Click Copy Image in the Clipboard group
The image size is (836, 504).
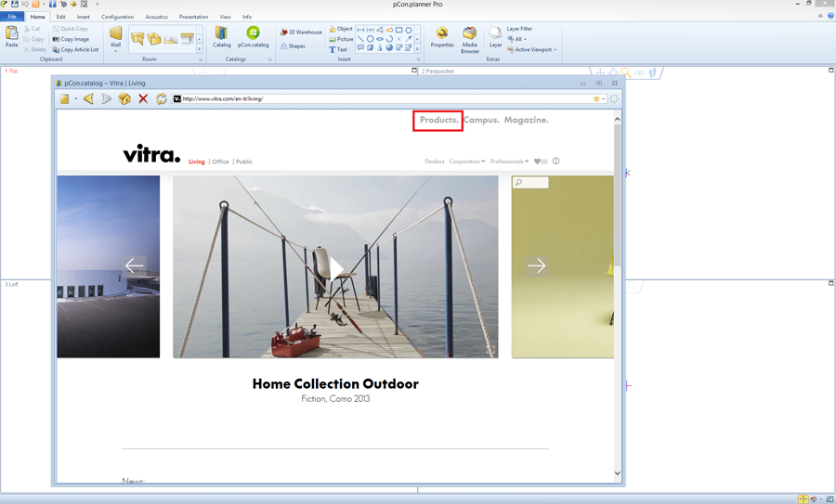pyautogui.click(x=71, y=39)
